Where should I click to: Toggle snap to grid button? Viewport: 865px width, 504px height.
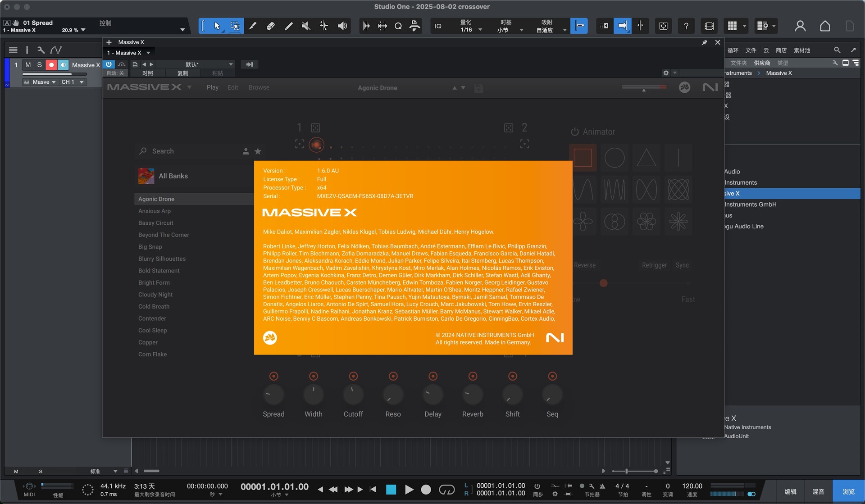pyautogui.click(x=579, y=26)
